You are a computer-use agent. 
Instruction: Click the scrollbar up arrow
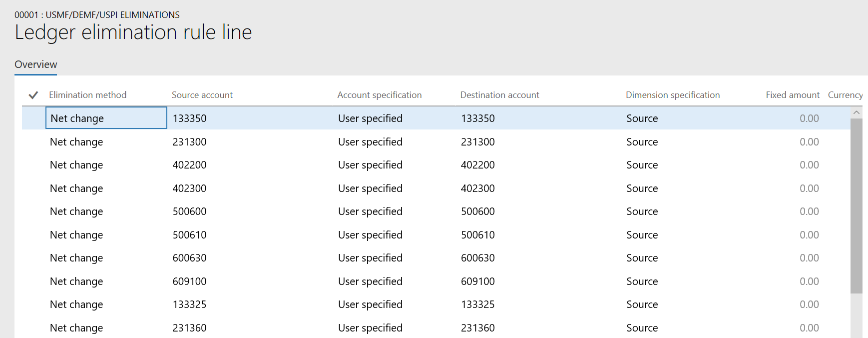coord(857,112)
